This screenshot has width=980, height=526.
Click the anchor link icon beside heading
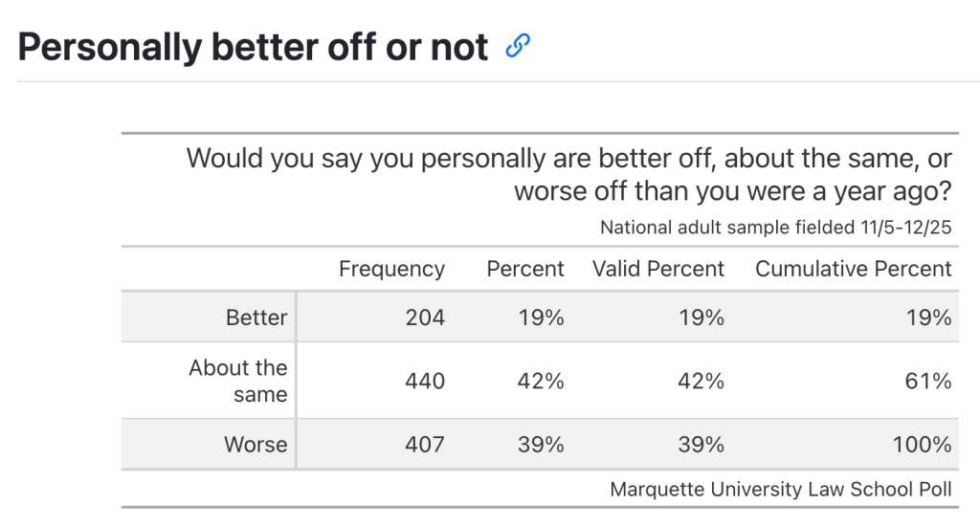518,45
